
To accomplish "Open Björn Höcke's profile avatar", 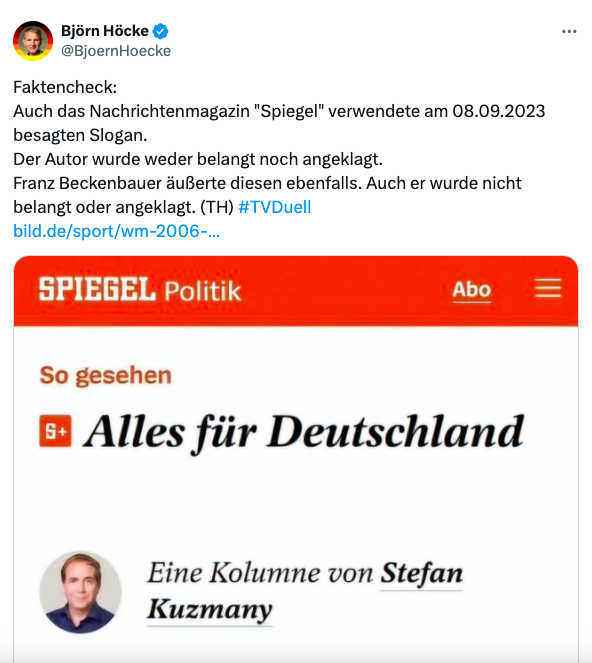I will tap(33, 41).
